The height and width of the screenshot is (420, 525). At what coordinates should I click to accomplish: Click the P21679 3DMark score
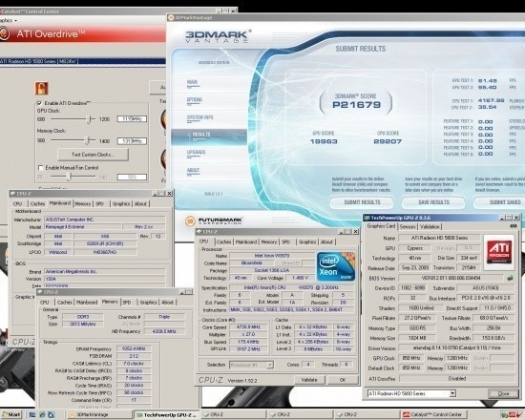(357, 105)
